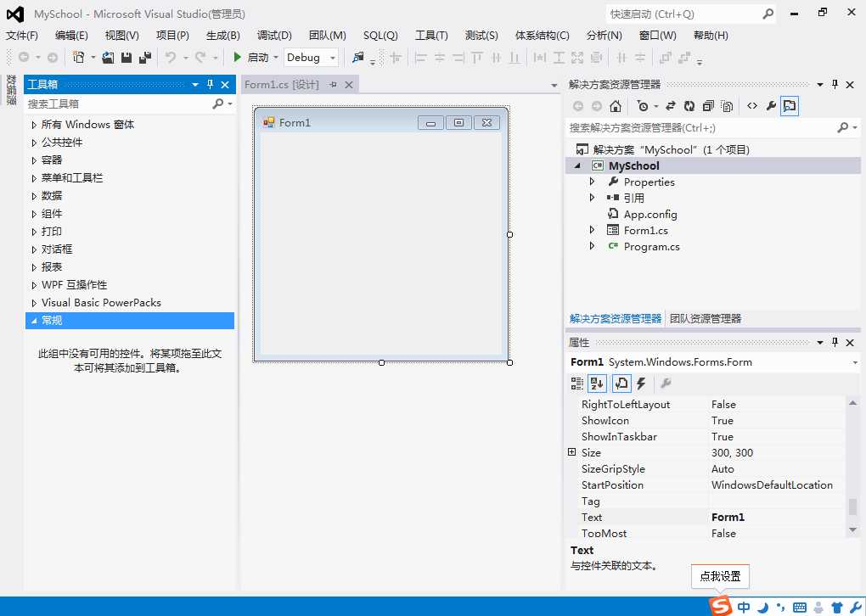Screen dimensions: 866x616
Task: Toggle the Properties page button in Properties panel
Action: point(621,383)
